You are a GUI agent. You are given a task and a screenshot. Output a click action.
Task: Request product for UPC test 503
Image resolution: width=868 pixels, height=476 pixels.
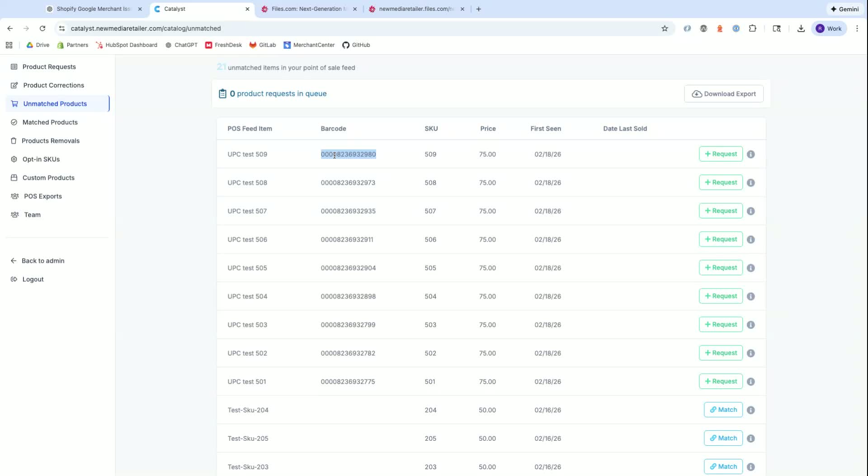click(x=721, y=325)
